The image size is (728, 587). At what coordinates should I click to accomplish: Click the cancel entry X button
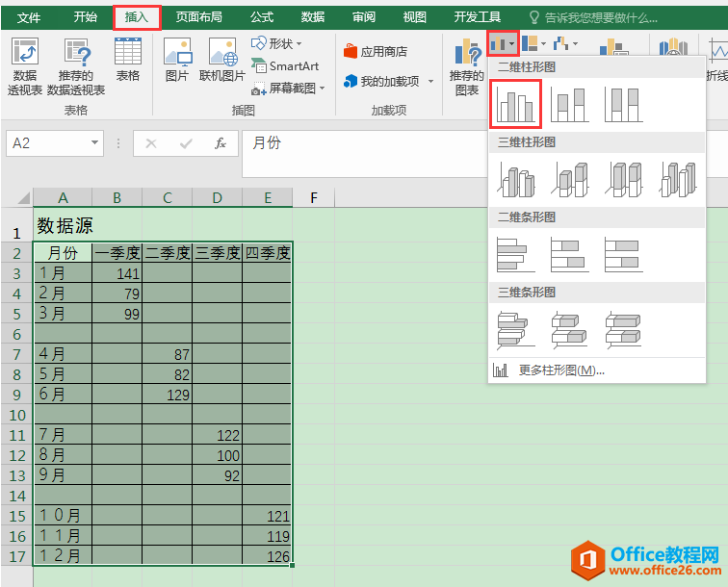point(151,143)
